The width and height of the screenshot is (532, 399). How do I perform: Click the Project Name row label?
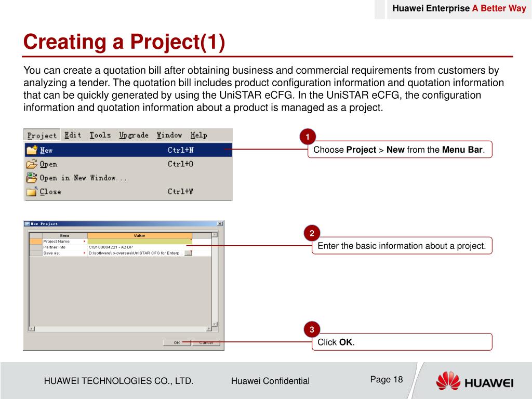(x=56, y=241)
